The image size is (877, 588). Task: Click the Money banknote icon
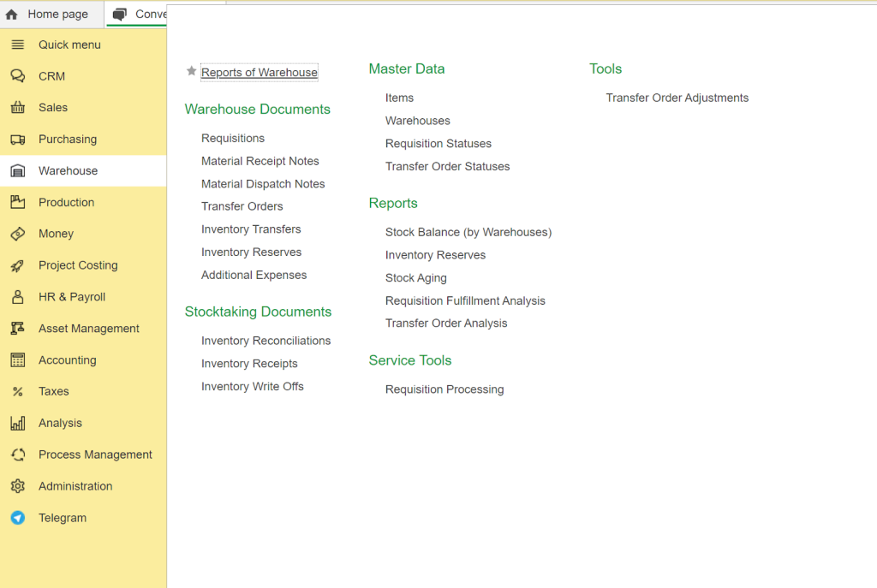pos(18,234)
